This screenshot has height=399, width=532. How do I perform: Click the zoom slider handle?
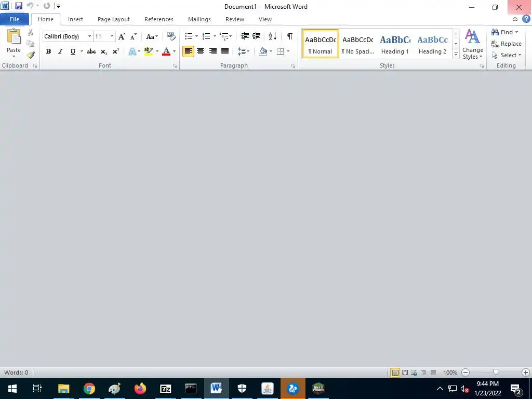(496, 373)
